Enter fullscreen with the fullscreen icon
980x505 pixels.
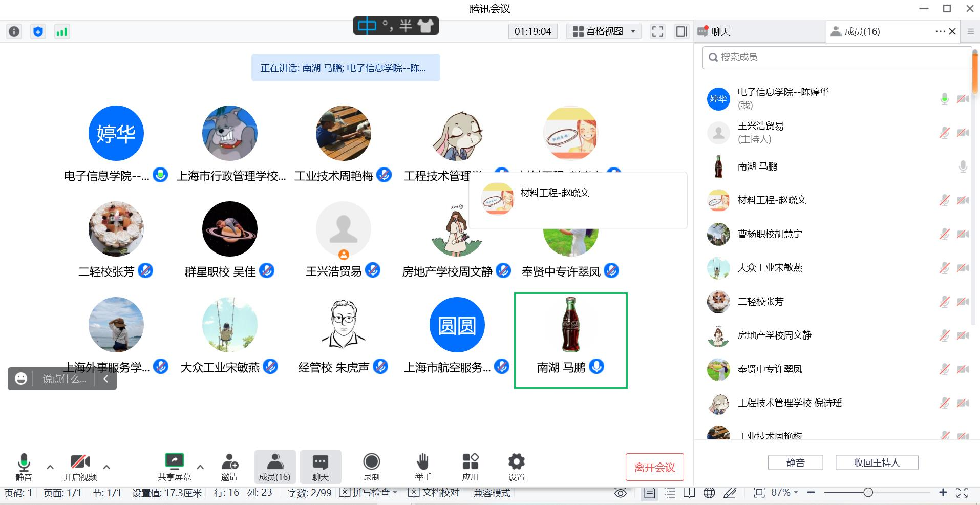657,32
